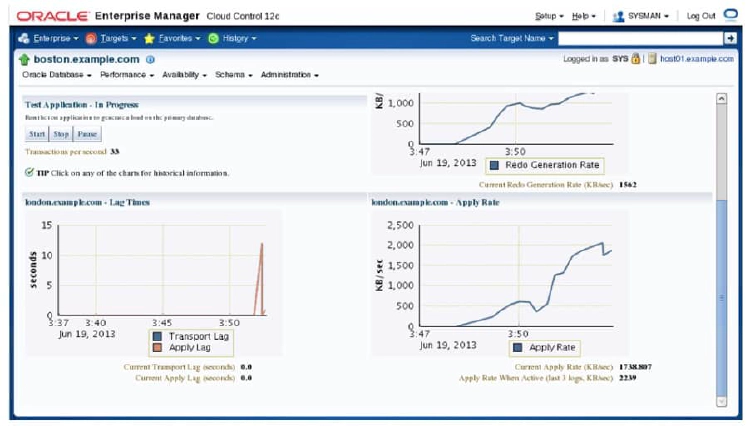Follow the host01.example.com link

pos(696,59)
